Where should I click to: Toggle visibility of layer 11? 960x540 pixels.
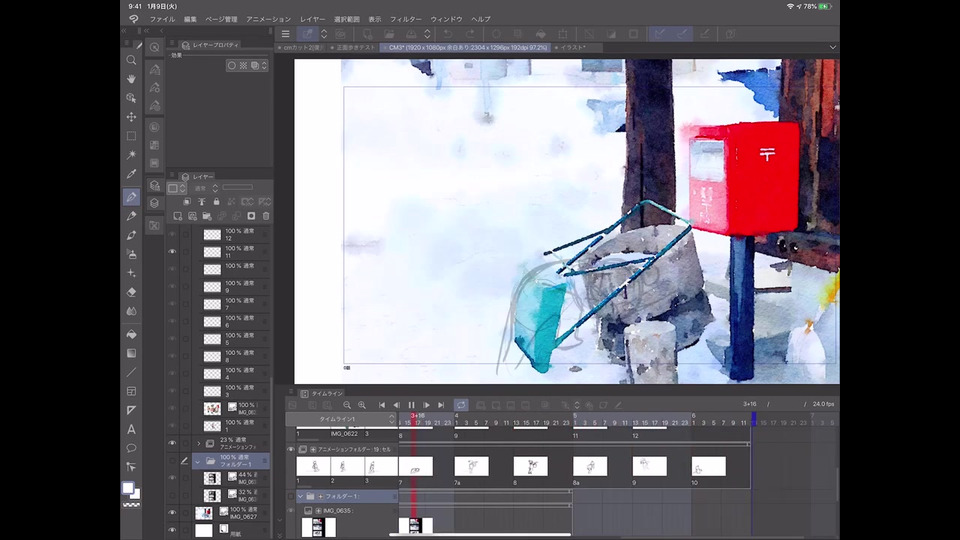172,252
